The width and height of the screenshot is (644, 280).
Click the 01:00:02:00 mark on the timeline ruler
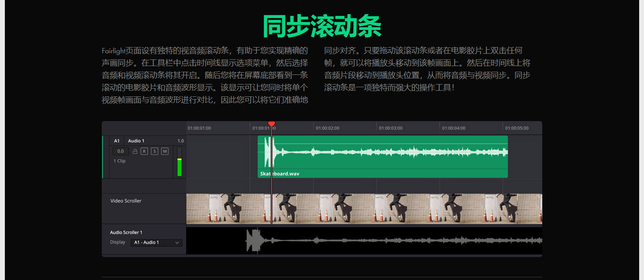327,128
